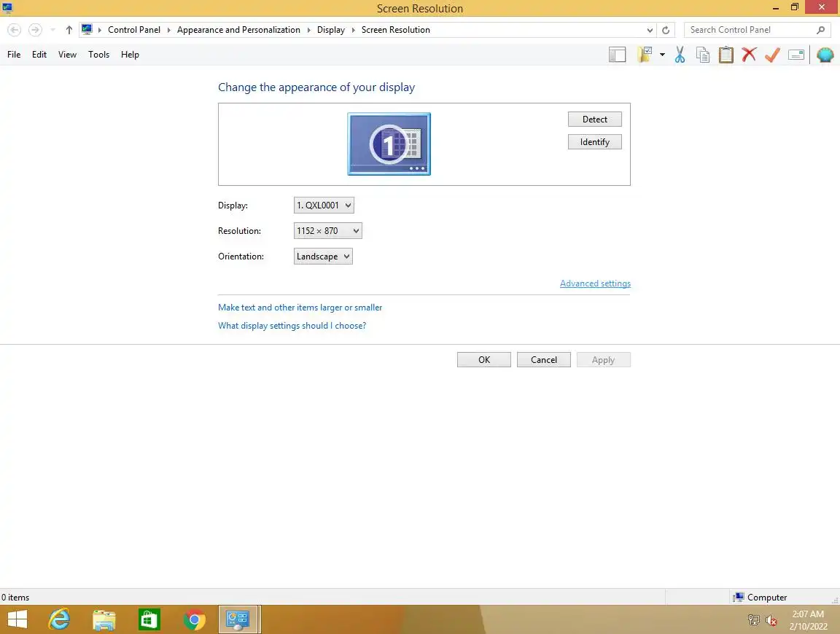840x634 pixels.
Task: Open the recent locations dropdown arrow
Action: point(52,30)
